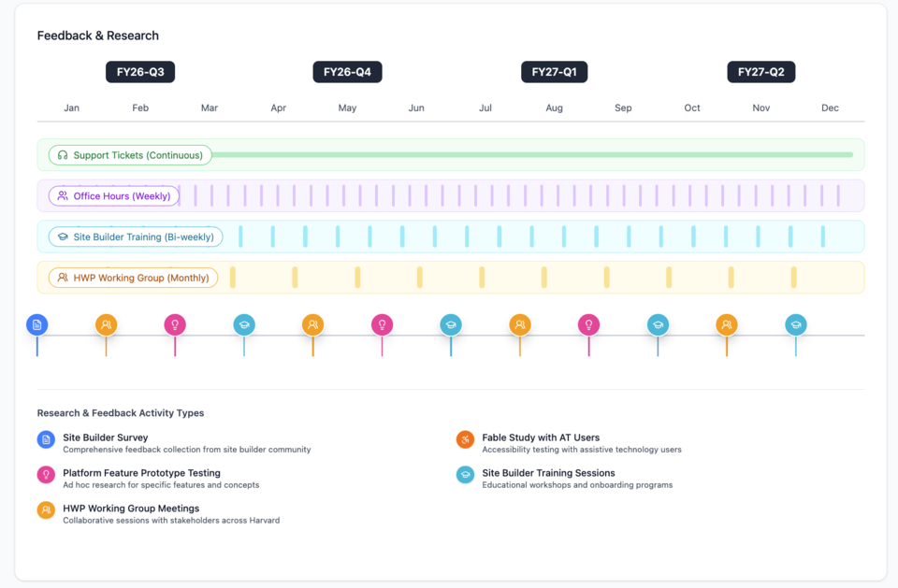Select the first orange HWP Working Group timeline marker
This screenshot has width=898, height=588.
106,324
